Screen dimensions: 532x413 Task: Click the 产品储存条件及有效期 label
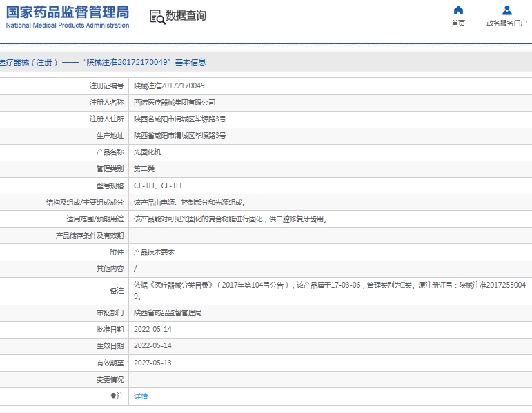tap(90, 236)
